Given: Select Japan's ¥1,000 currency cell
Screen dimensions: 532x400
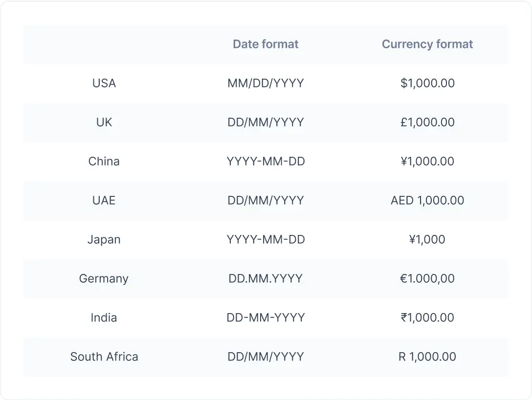Looking at the screenshot, I should point(427,240).
